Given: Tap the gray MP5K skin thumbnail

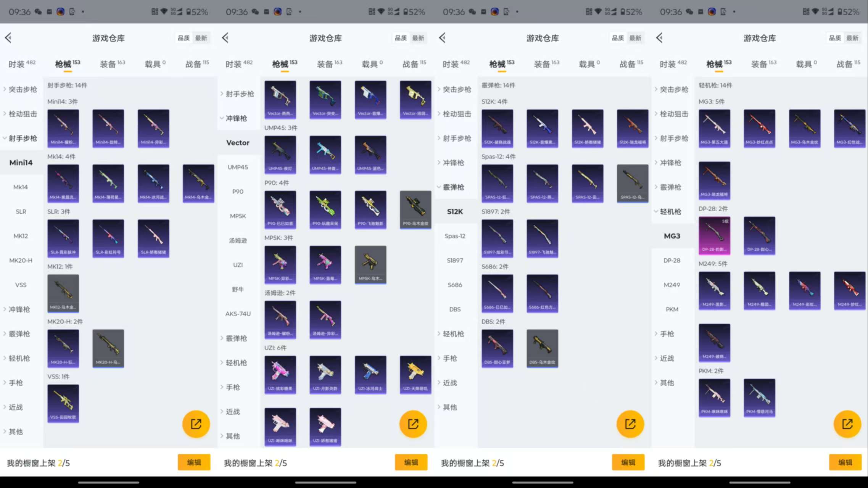Looking at the screenshot, I should pyautogui.click(x=370, y=264).
